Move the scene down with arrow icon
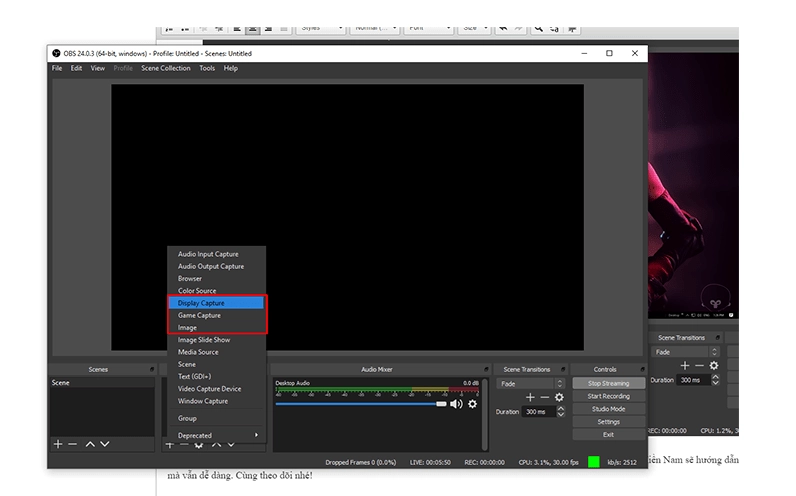The image size is (796, 496). coord(105,443)
